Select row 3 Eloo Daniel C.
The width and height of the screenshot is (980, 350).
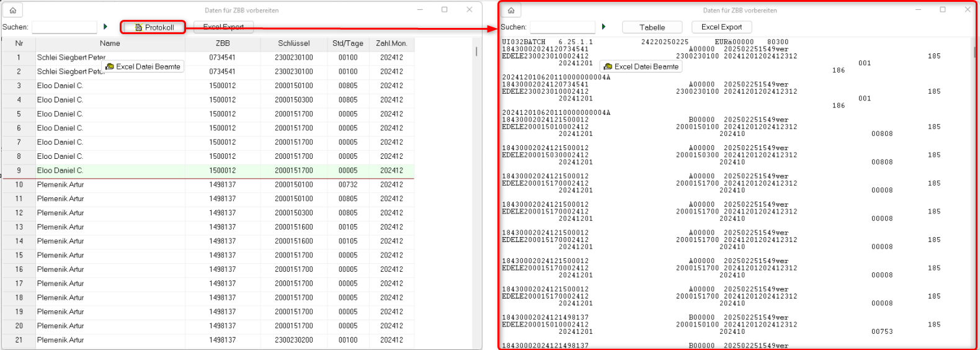[60, 86]
